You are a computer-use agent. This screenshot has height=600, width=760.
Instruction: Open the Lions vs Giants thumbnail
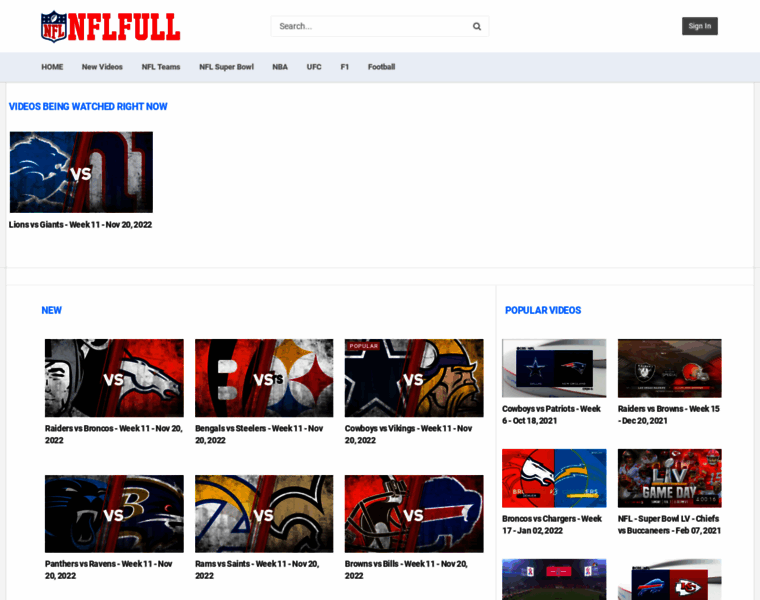[81, 172]
